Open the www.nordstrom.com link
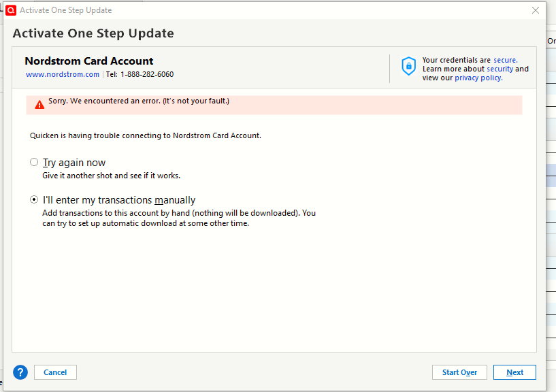Viewport: 556px width, 392px height. [63, 74]
